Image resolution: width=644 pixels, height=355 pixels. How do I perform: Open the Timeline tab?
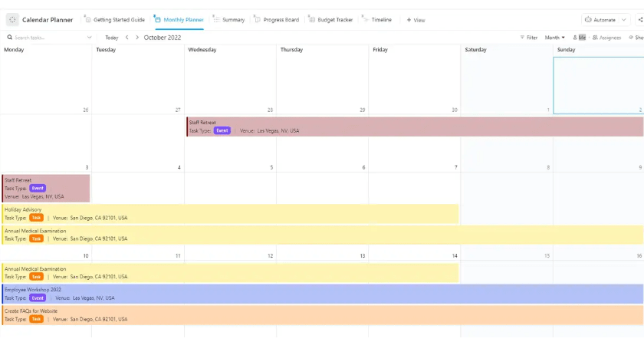(x=376, y=20)
